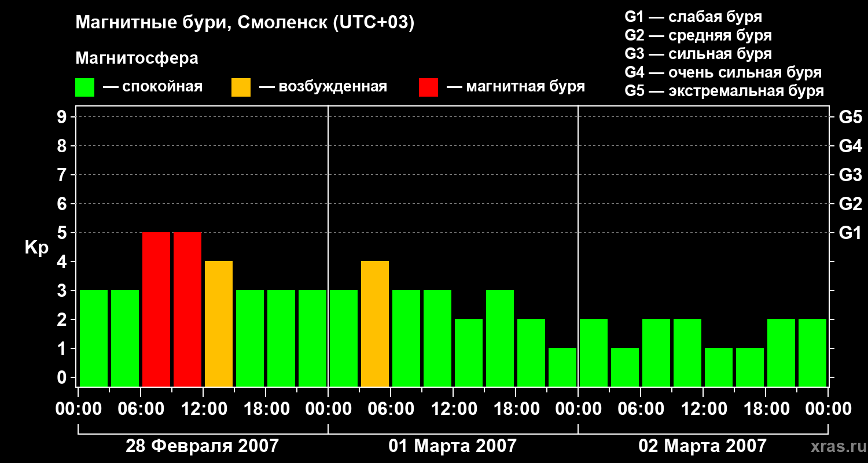Click the red 'магнитная буря' legend swatch
The image size is (868, 463).
coord(428,87)
